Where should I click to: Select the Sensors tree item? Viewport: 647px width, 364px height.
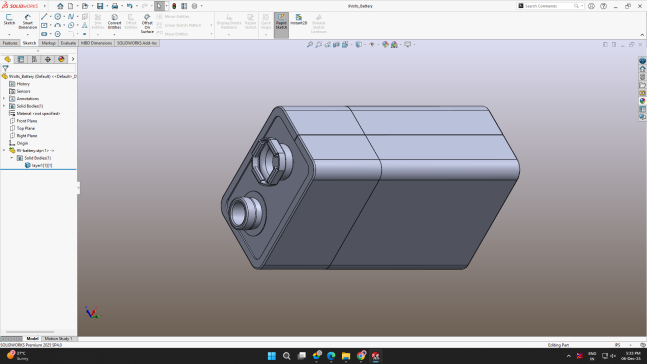(24, 91)
